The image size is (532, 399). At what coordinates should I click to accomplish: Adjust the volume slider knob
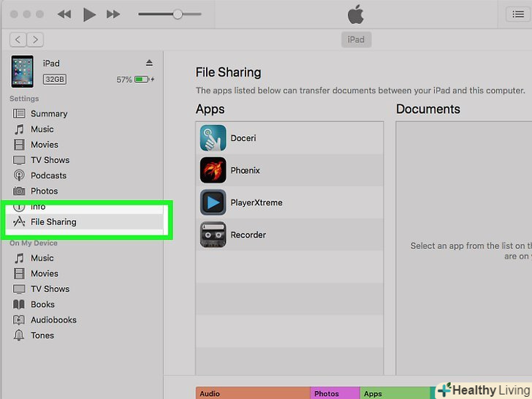178,15
